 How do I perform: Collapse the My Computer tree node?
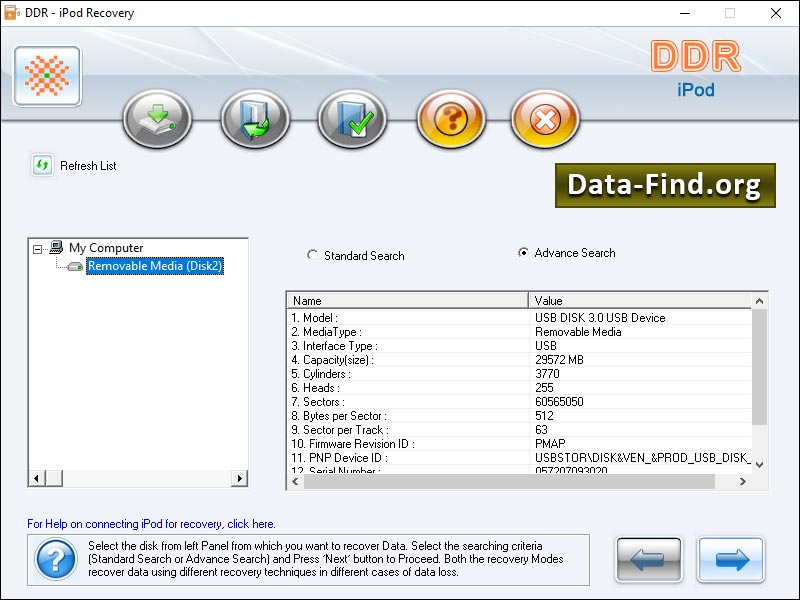(36, 248)
